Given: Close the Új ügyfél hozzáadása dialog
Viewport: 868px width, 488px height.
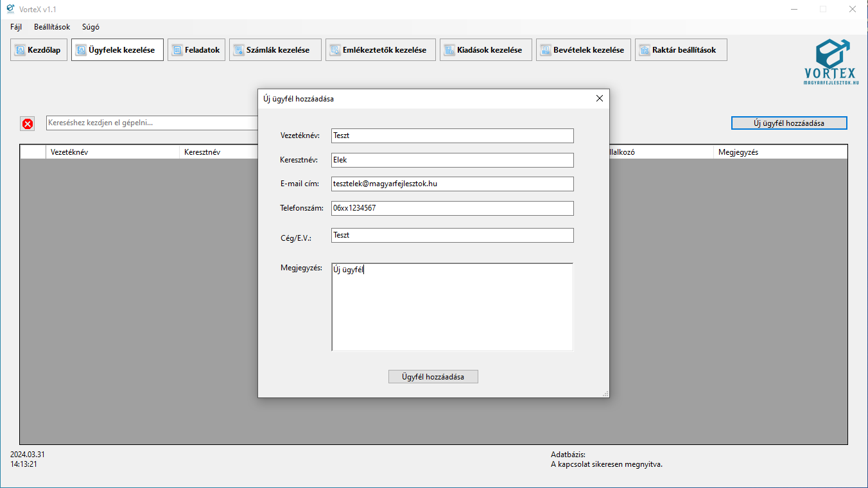Looking at the screenshot, I should (599, 99).
